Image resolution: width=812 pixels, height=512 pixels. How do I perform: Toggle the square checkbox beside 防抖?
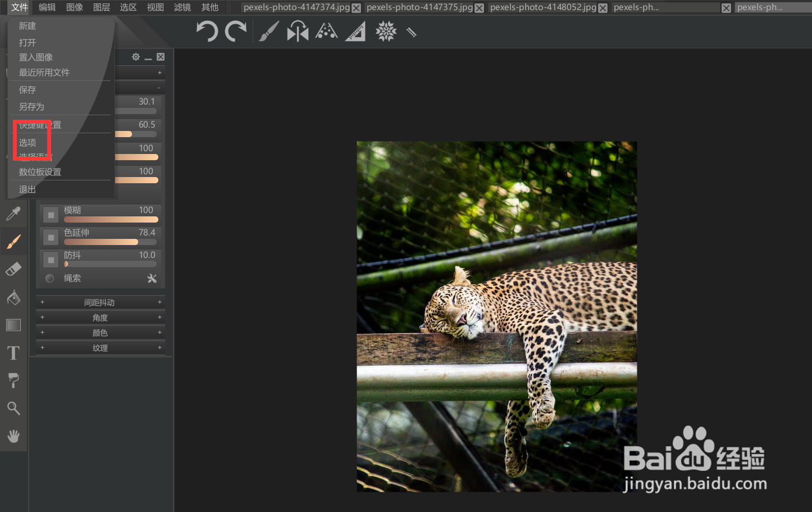point(51,260)
